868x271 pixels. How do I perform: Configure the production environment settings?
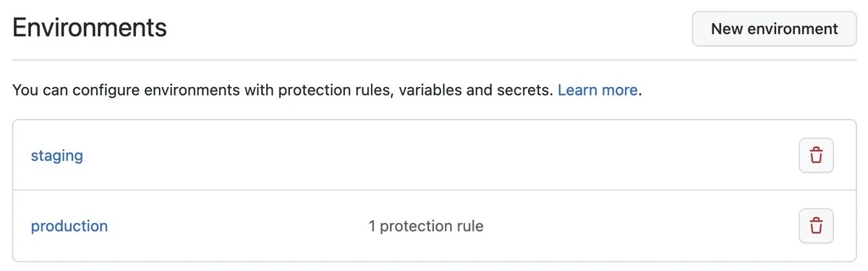[69, 226]
